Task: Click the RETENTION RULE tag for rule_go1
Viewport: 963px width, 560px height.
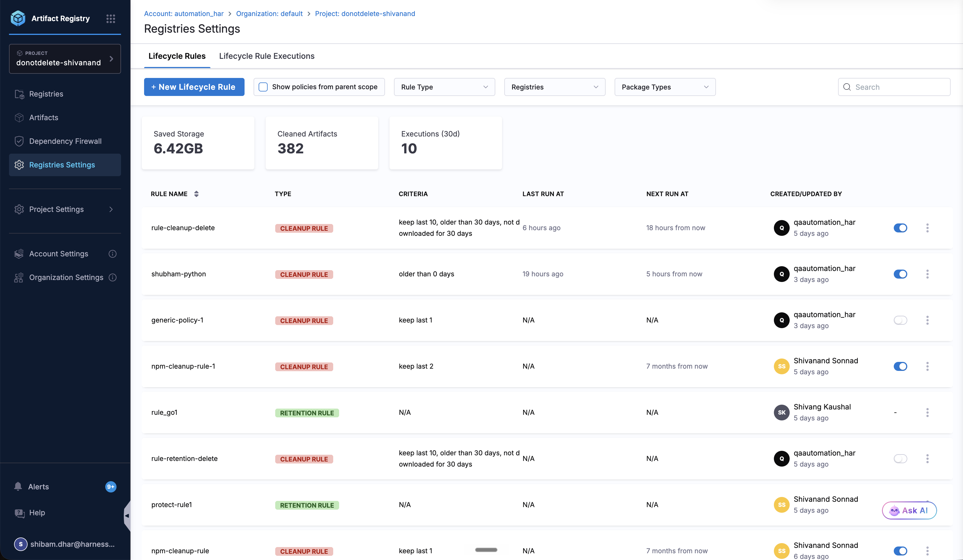Action: (x=307, y=413)
